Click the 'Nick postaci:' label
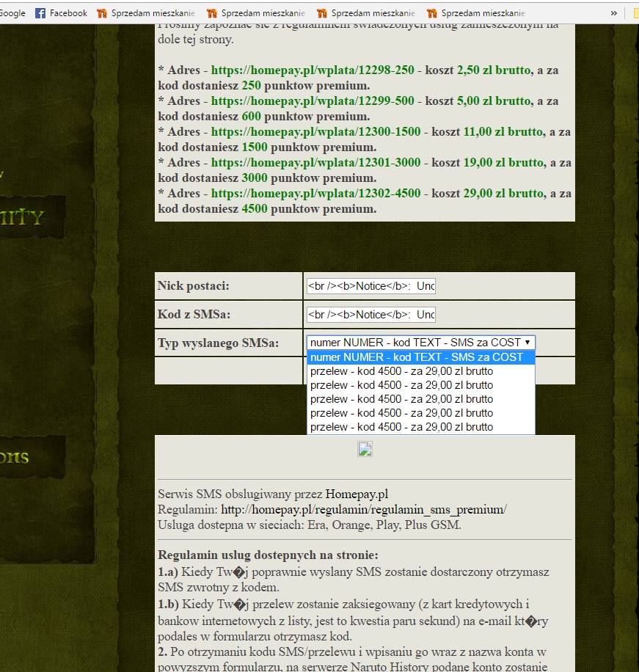639x672 pixels. point(193,286)
